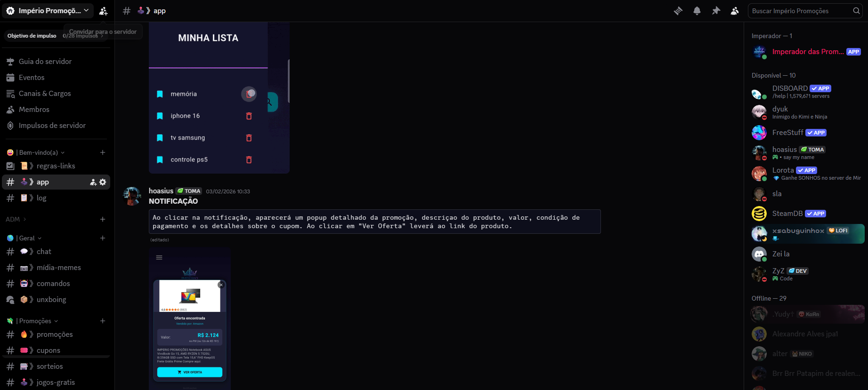Open ZyZ member profile
Viewport: 868px width, 390px height.
tap(806, 274)
